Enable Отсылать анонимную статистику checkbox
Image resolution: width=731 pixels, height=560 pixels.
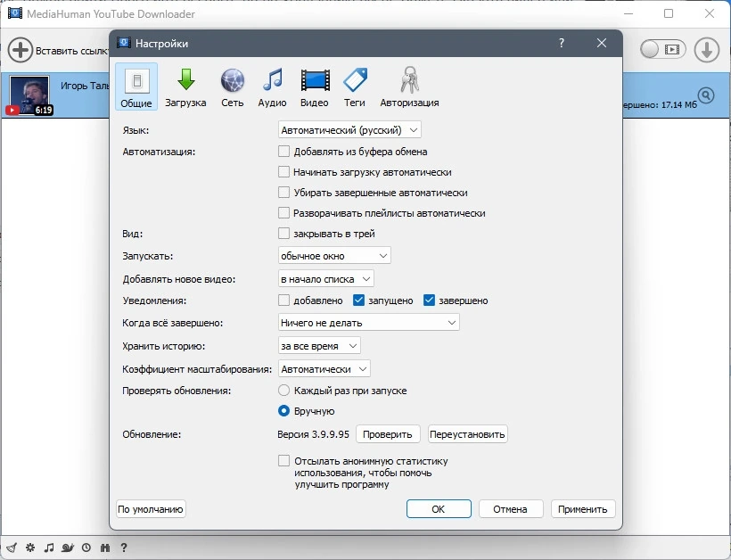click(283, 461)
